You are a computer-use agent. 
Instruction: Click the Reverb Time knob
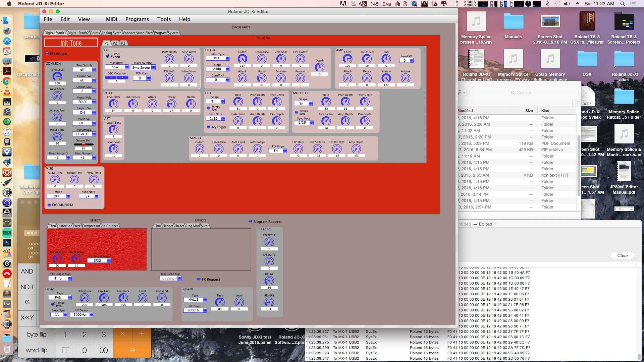[220, 302]
